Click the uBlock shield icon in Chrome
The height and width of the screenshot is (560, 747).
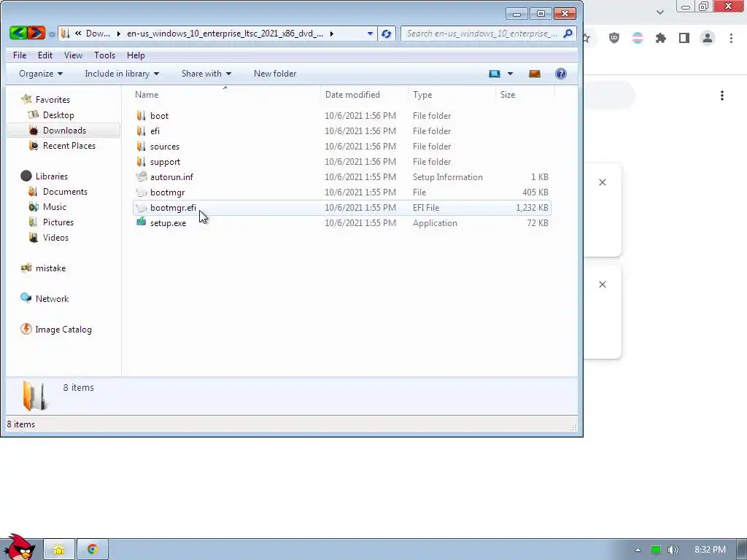[614, 38]
